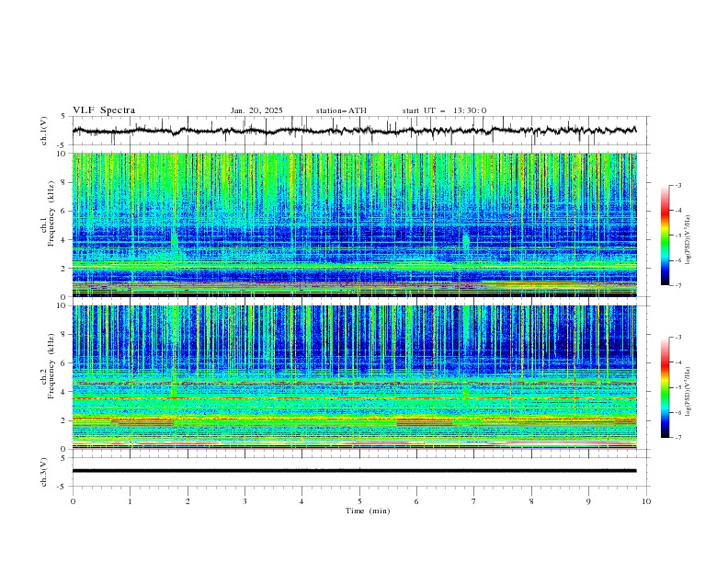Click time axis tick label "1"

(x=130, y=501)
